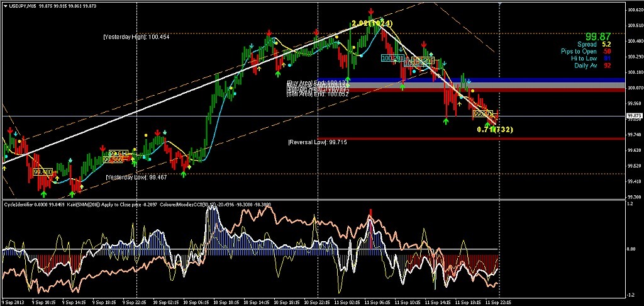Image resolution: width=644 pixels, height=306 pixels.
Task: Click the 11 Sep 14:15 time axis label
Action: [x=438, y=302]
